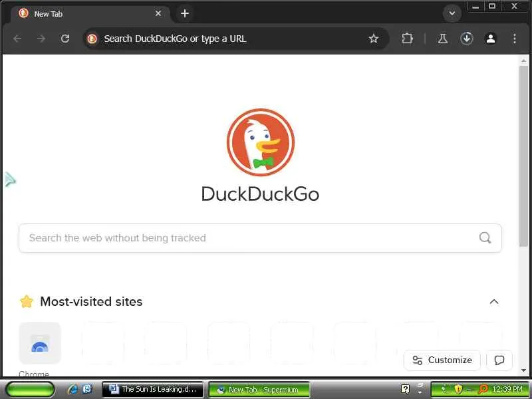Click the vertical scrollbar thumb

pyautogui.click(x=523, y=156)
